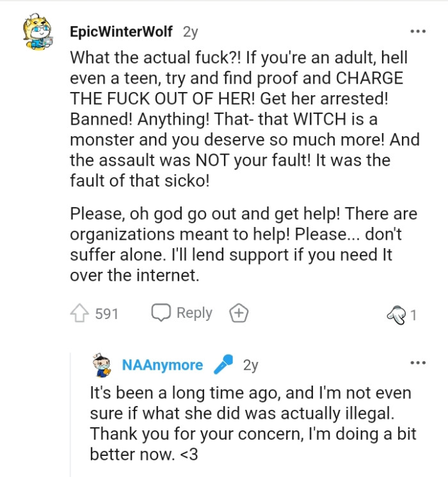Click the speech bubble reply icon
The width and height of the screenshot is (448, 477).
pos(161,313)
